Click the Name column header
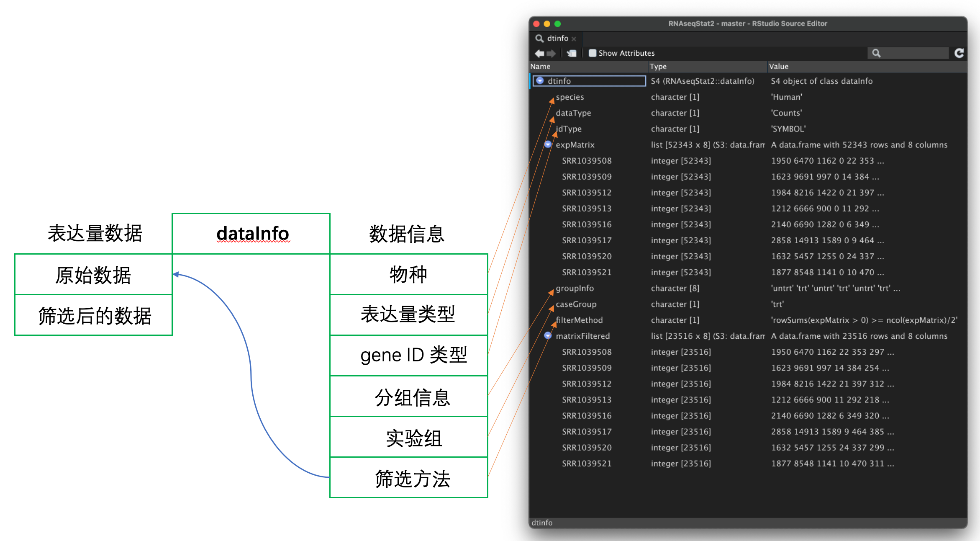Viewport: 980px width, 541px height. coord(588,66)
